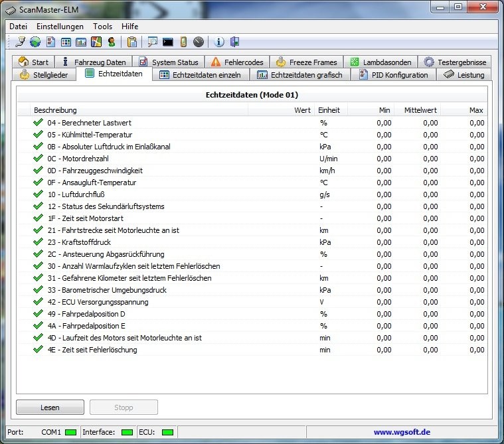Toggle checkmark for 0C - Motordrehzahl
504x444 pixels.
tap(38, 159)
